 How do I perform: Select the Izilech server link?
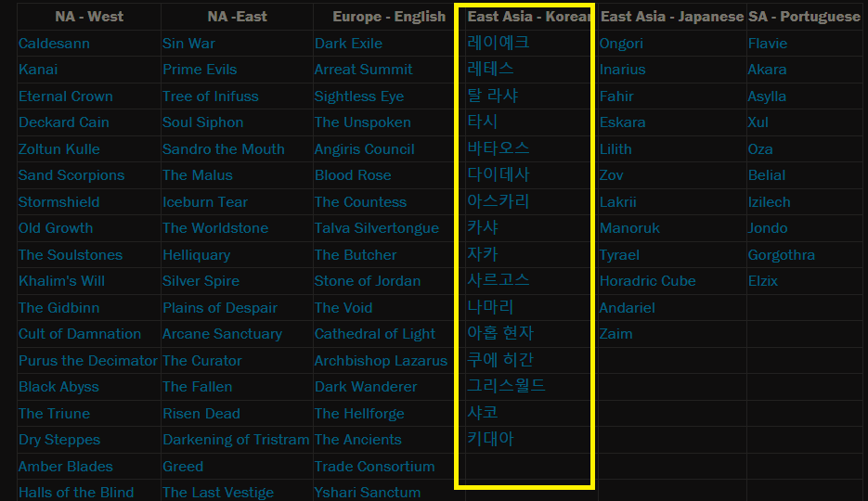pos(769,202)
